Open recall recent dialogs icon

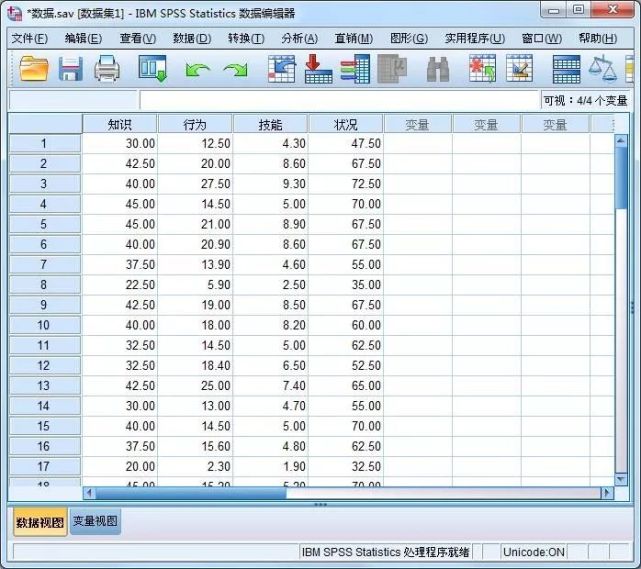tap(152, 68)
